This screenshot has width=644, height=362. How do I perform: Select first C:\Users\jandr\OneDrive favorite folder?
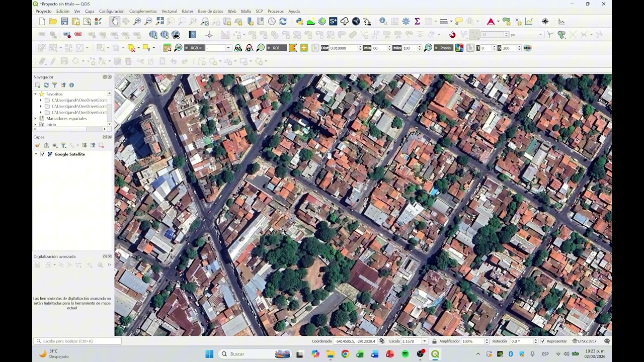79,100
